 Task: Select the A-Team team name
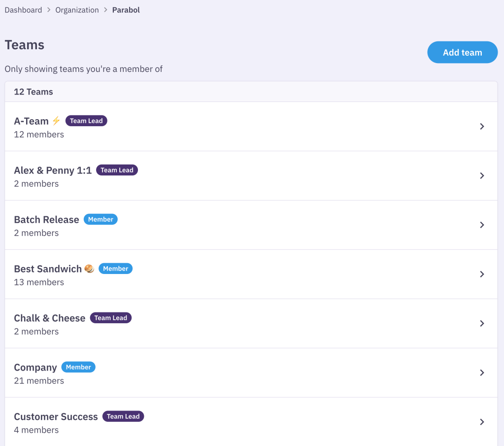click(31, 121)
